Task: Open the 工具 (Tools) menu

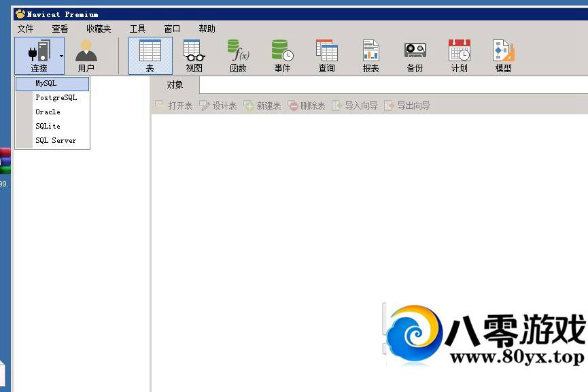Action: point(137,29)
